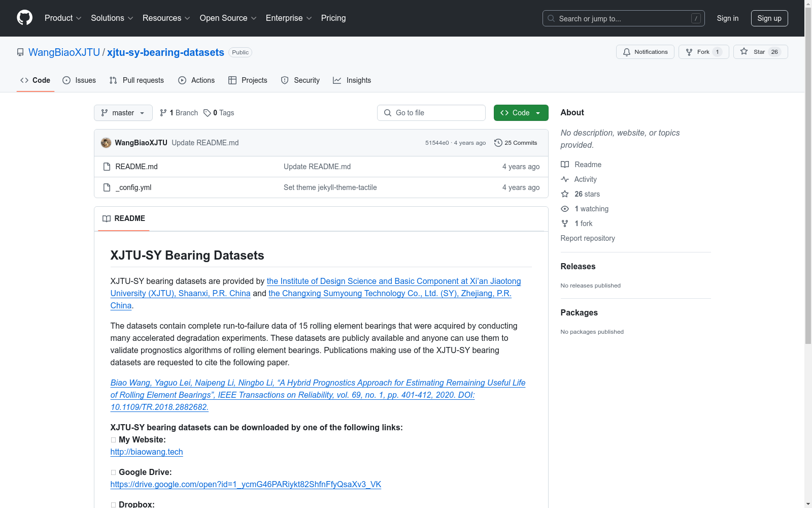The height and width of the screenshot is (508, 812).
Task: Open the Releases section heading
Action: (578, 266)
